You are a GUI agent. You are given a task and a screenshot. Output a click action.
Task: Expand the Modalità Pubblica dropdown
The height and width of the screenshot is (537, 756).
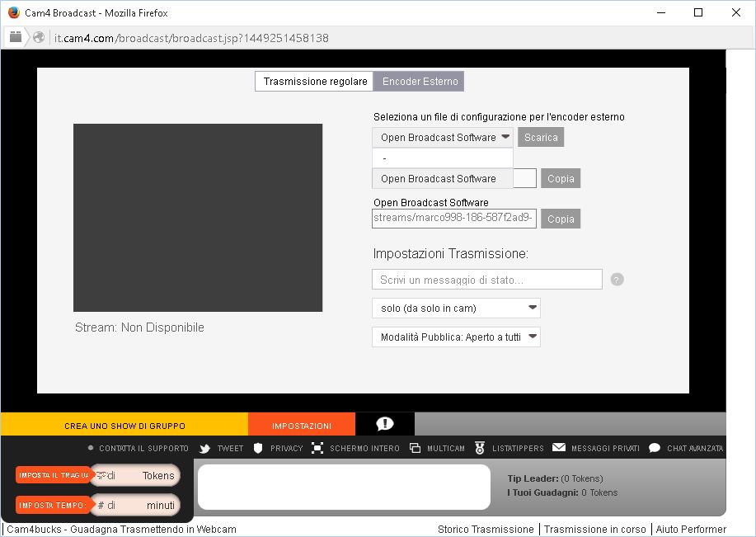point(456,337)
